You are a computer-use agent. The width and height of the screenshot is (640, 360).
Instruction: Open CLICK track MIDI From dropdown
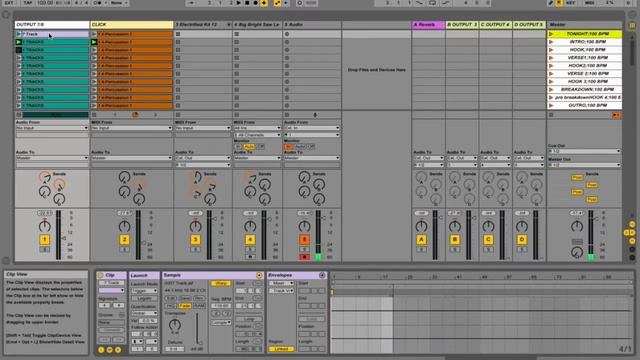tap(131, 128)
